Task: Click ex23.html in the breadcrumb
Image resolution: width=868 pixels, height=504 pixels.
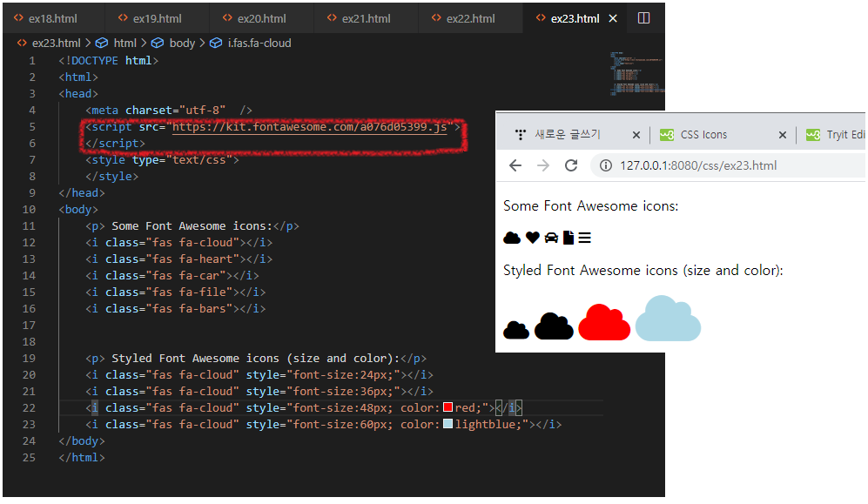Action: (56, 44)
